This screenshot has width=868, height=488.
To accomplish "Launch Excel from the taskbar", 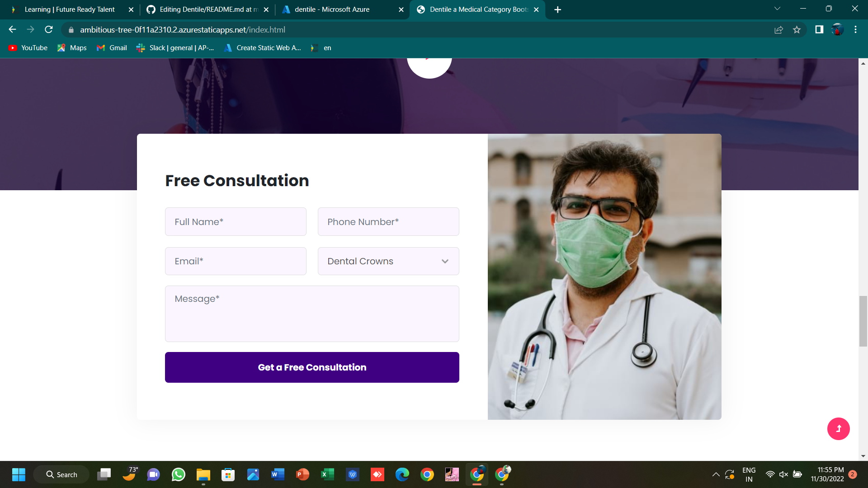I will (327, 474).
